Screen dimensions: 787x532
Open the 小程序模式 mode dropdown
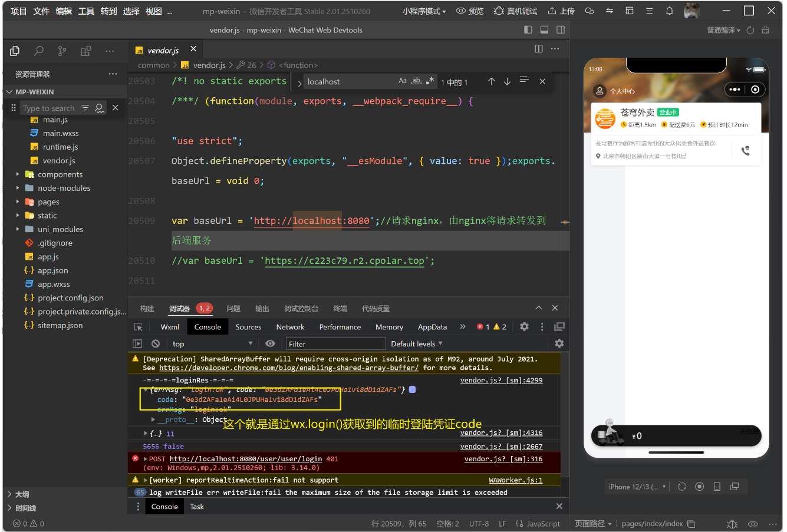tap(424, 11)
